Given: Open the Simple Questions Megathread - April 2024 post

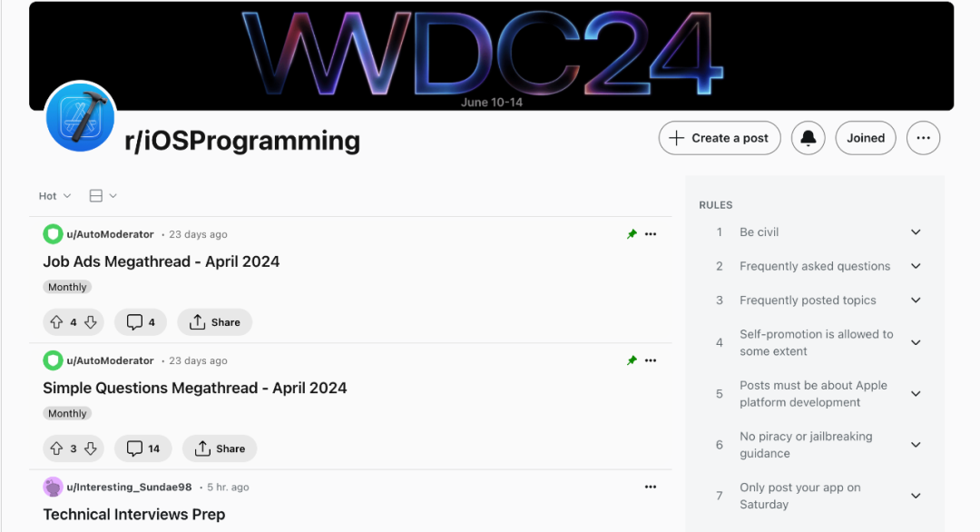Looking at the screenshot, I should pyautogui.click(x=195, y=388).
